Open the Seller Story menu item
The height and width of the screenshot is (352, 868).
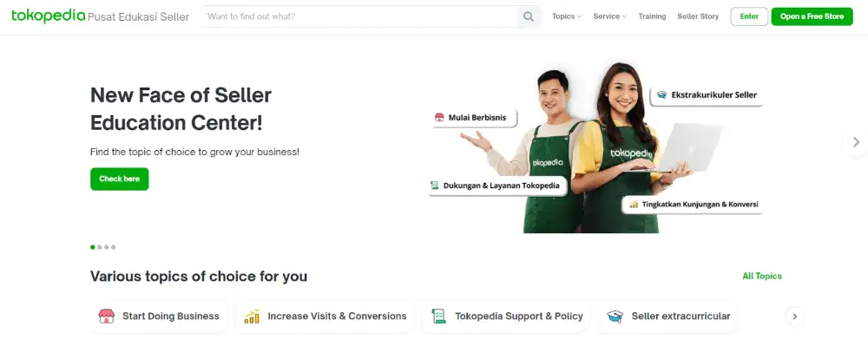pos(698,16)
